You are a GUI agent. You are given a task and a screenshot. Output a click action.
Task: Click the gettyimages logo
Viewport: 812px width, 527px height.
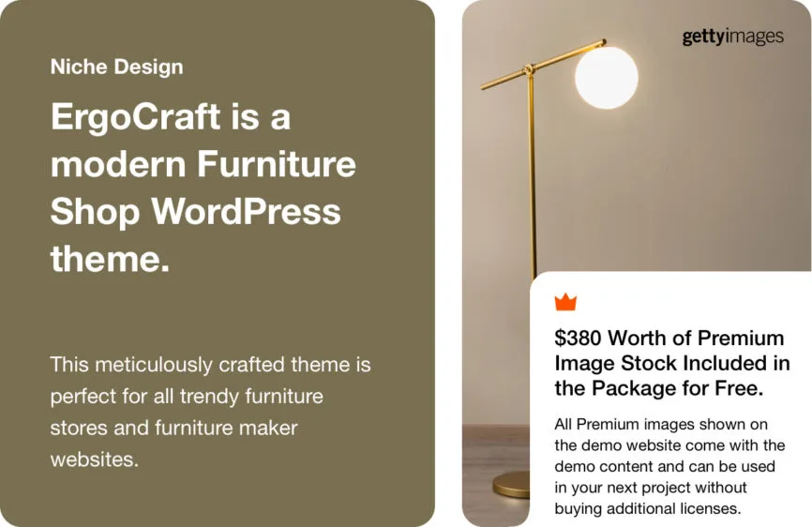[732, 37]
